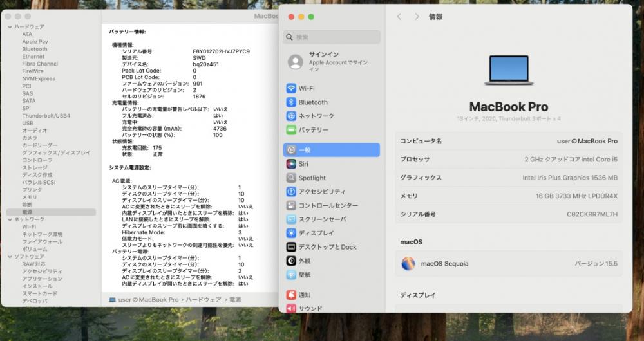644x341 pixels.
Task: Select Ethernet in System Information sidebar
Action: [x=33, y=56]
